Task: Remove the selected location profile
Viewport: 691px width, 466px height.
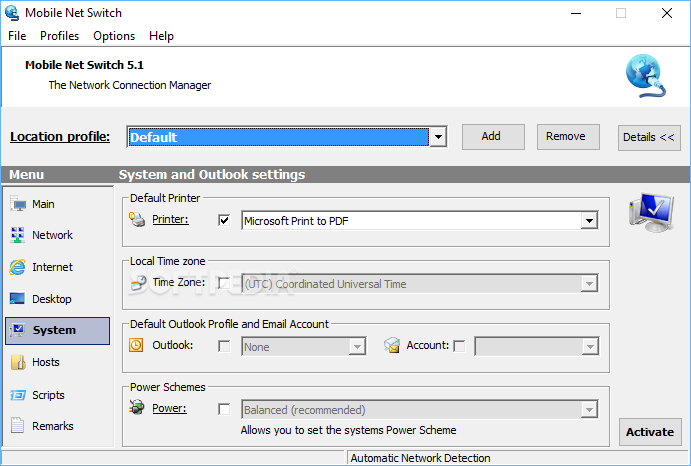Action: [x=568, y=137]
